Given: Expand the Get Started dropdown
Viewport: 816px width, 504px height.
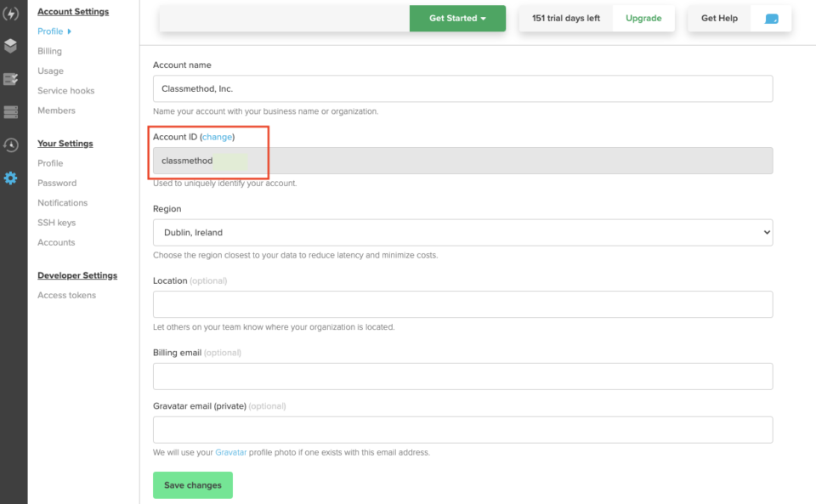Looking at the screenshot, I should click(457, 17).
